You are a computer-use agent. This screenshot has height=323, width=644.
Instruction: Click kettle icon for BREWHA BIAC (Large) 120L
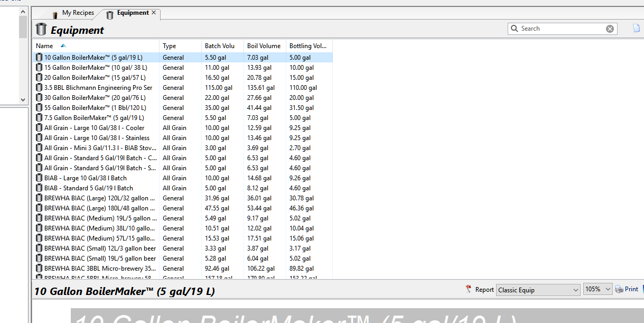pyautogui.click(x=39, y=198)
